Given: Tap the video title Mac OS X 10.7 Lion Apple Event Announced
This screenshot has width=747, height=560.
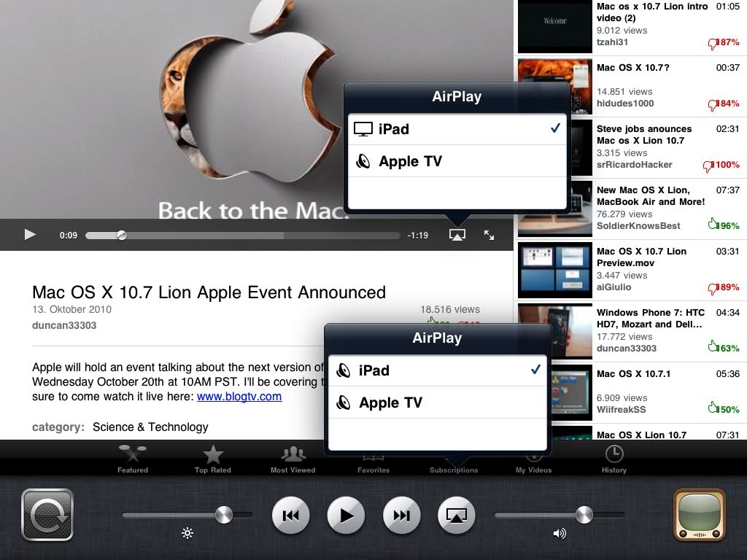Looking at the screenshot, I should (x=209, y=292).
